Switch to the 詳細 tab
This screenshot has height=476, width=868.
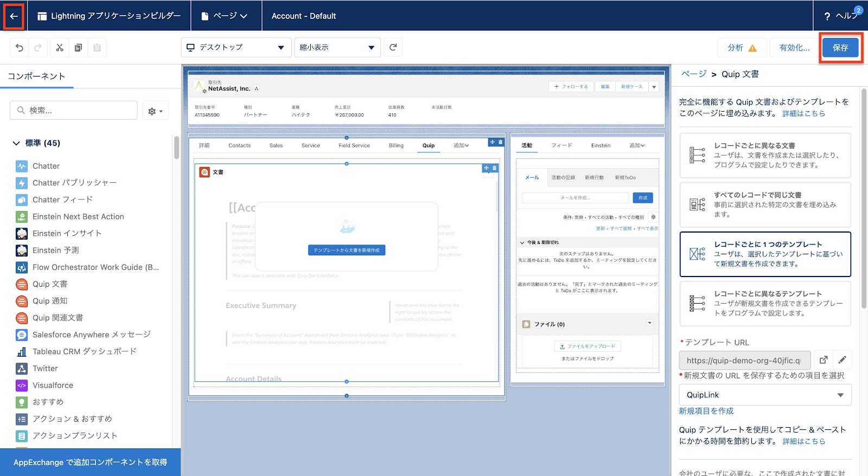tap(204, 145)
